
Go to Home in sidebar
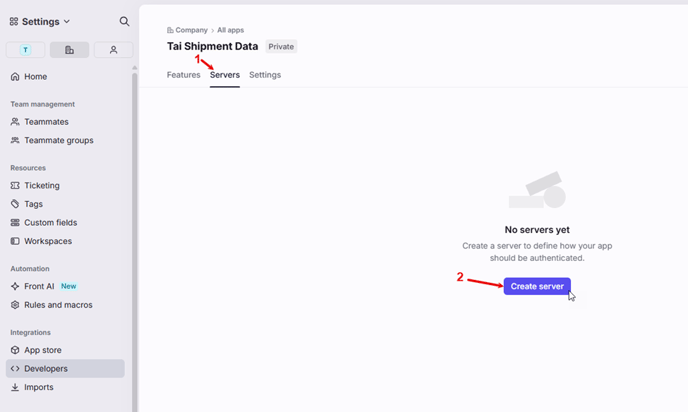click(x=35, y=77)
